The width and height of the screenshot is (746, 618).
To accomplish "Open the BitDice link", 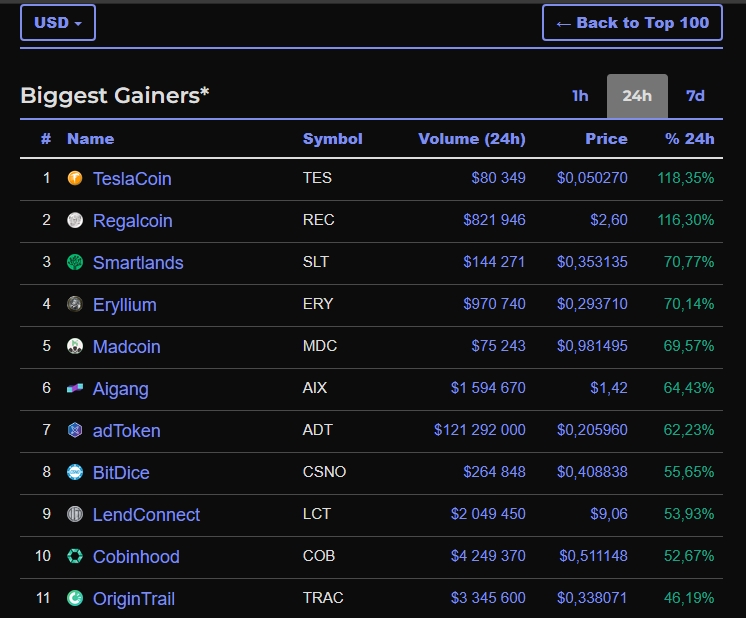I will tap(121, 472).
